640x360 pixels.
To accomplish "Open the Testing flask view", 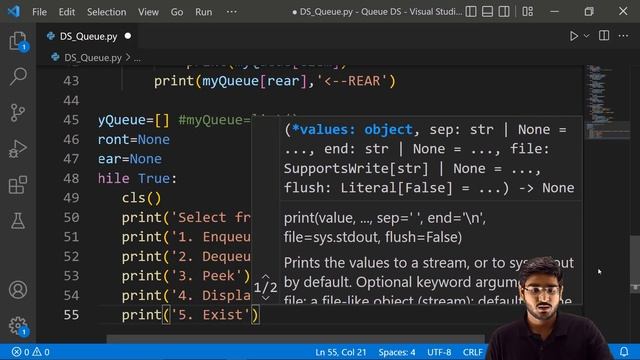I will pos(18,221).
